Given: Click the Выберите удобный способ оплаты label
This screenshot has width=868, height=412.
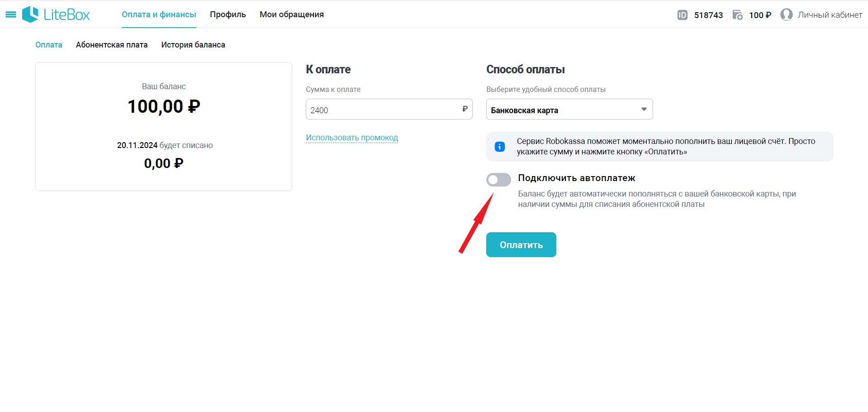Looking at the screenshot, I should pyautogui.click(x=546, y=89).
